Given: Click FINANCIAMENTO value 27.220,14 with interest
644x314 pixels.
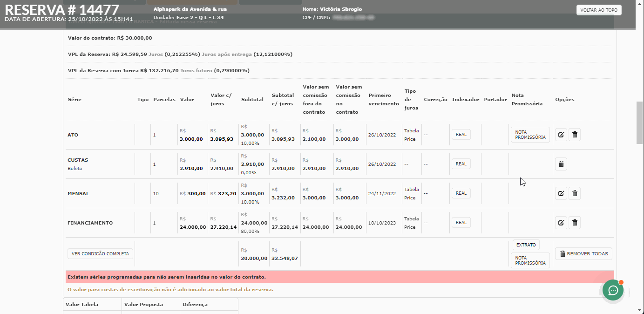Looking at the screenshot, I should click(x=224, y=227).
